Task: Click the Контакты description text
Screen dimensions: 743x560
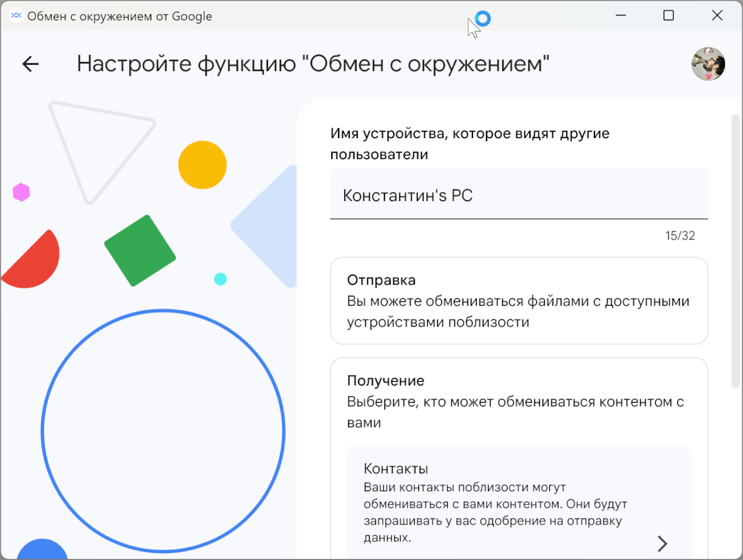Action: click(495, 512)
